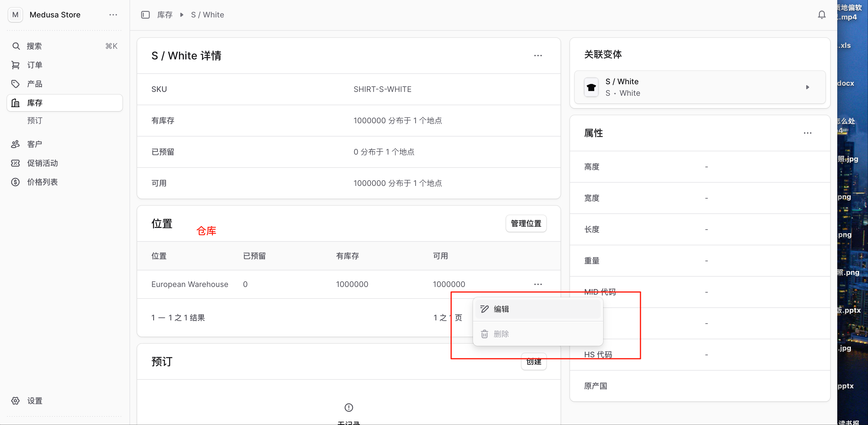Image resolution: width=868 pixels, height=425 pixels.
Task: Click the 关联变体 heading
Action: coord(603,54)
